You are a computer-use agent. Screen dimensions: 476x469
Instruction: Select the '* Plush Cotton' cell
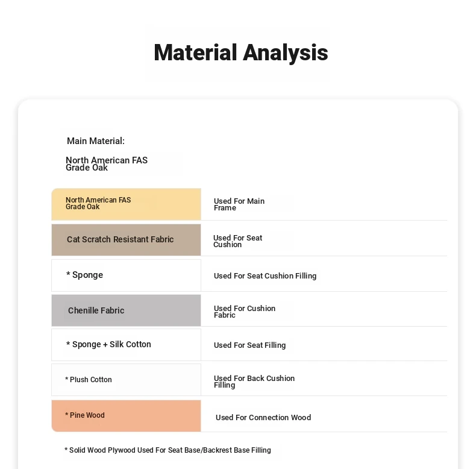click(126, 380)
